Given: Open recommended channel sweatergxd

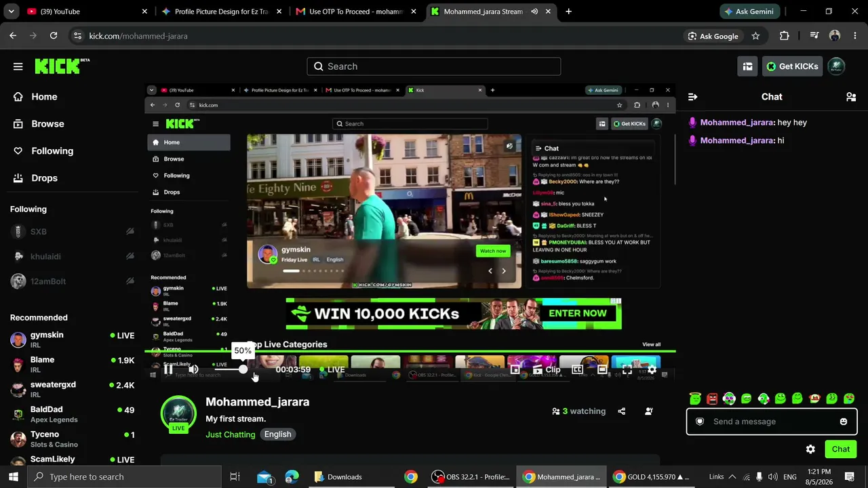Looking at the screenshot, I should [x=73, y=389].
